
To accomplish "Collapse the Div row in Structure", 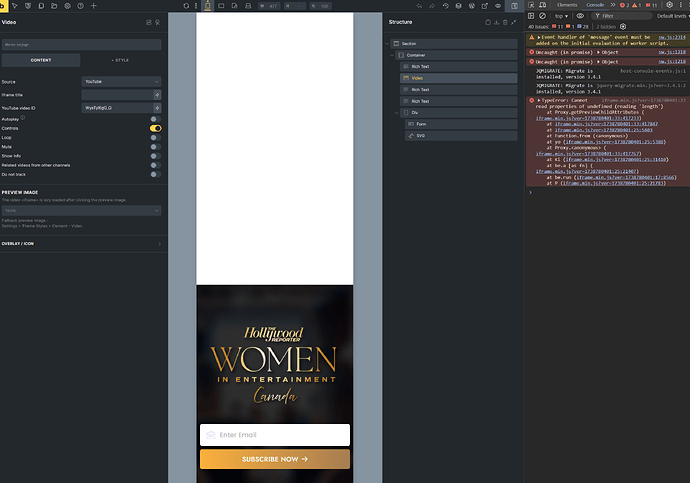I will pyautogui.click(x=396, y=113).
